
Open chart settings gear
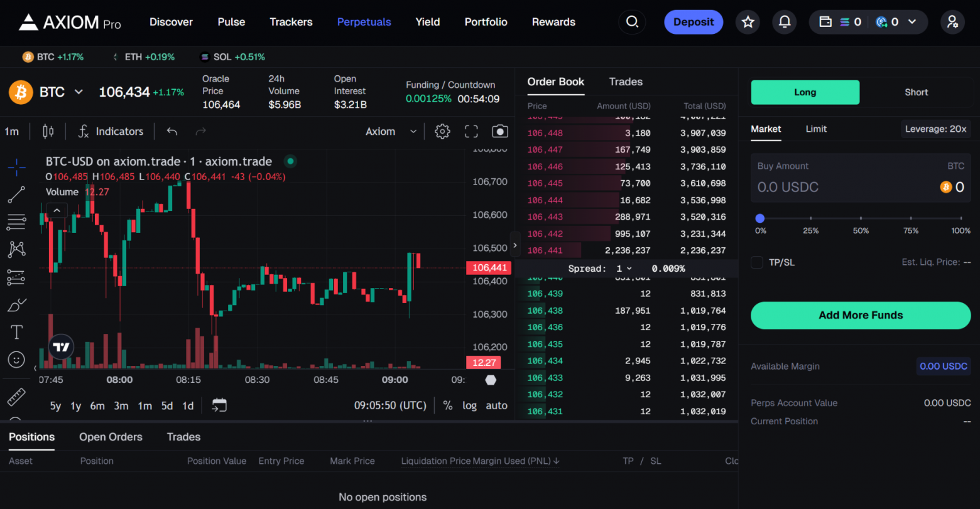point(442,131)
